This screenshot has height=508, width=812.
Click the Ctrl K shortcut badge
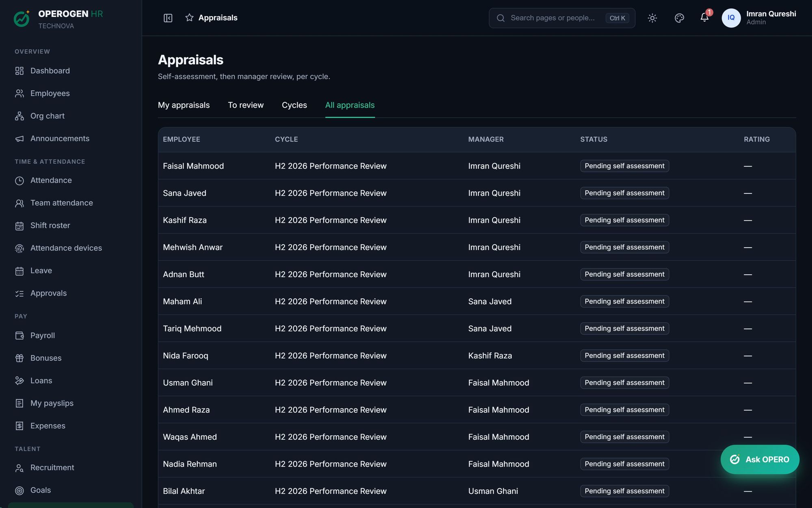[617, 18]
